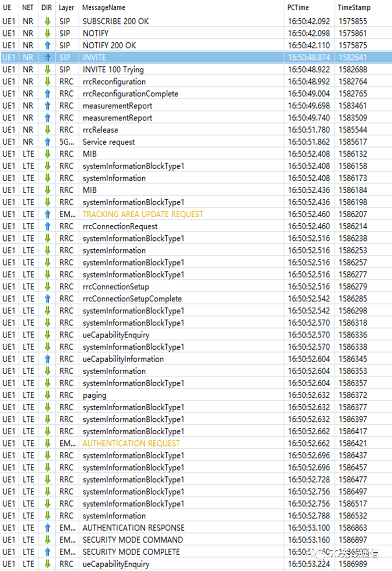Viewport: 392px width, 571px height.
Task: Select the rrcConnectionSetup message name
Action: pos(116,287)
